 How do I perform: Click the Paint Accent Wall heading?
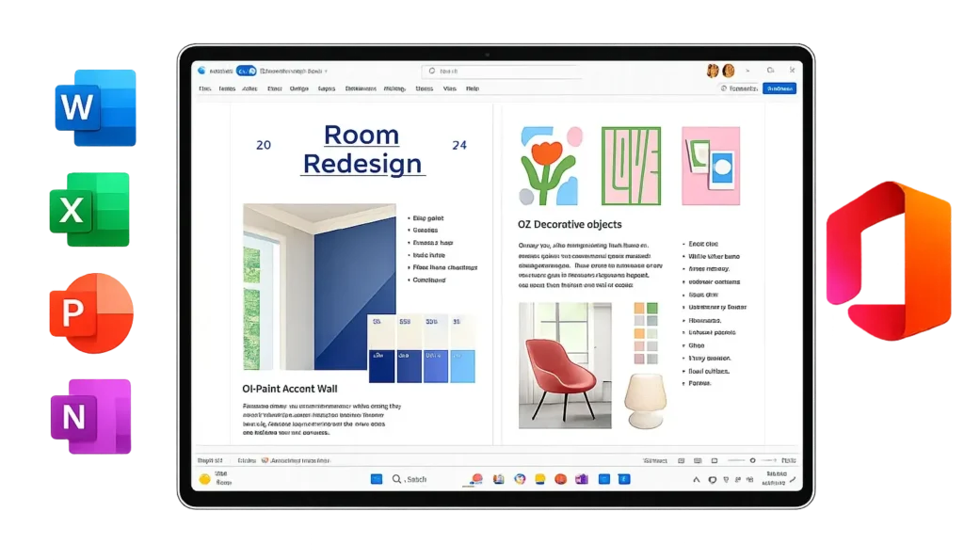(x=290, y=389)
